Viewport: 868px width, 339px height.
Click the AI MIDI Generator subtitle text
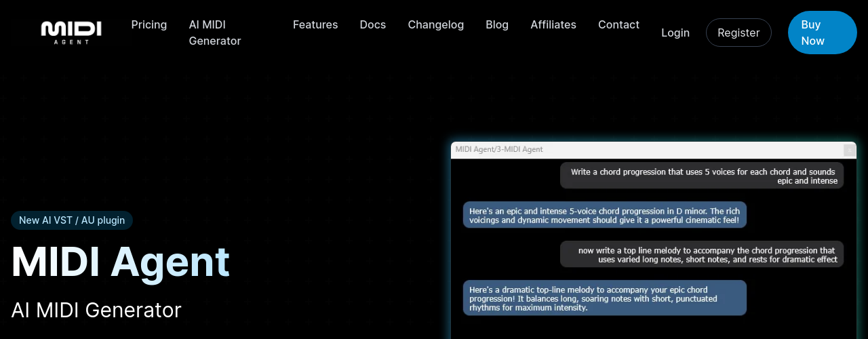coord(96,311)
